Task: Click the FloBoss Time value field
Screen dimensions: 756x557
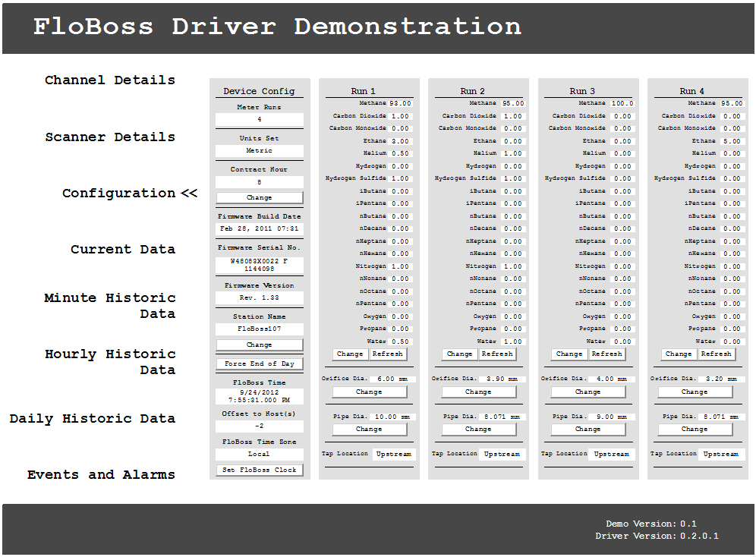Action: (260, 397)
